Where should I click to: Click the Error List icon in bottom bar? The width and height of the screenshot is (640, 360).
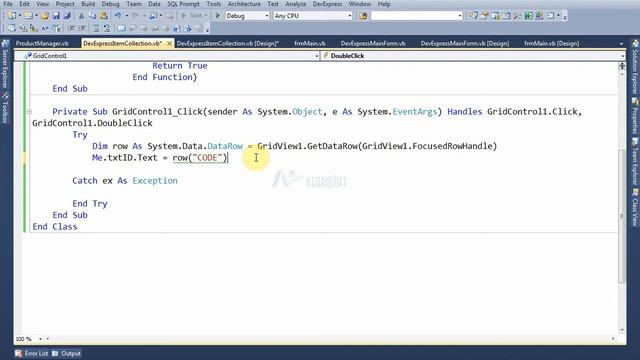(x=19, y=353)
